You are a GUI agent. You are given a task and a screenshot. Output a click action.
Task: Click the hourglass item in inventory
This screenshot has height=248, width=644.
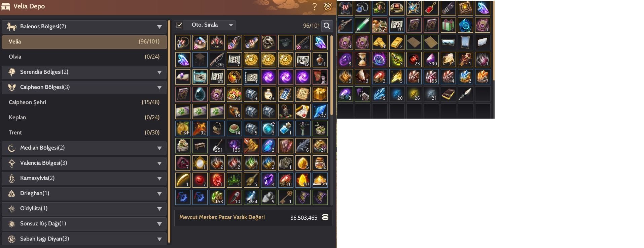click(x=362, y=59)
